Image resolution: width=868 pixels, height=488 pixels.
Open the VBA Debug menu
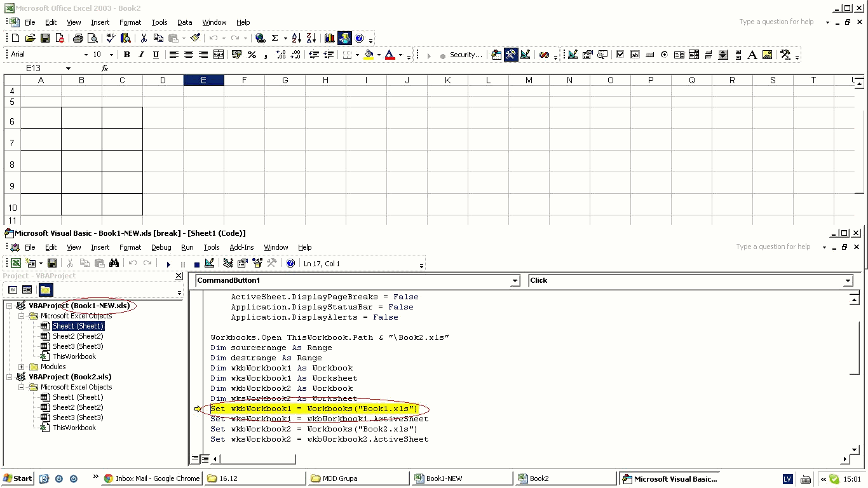coord(161,247)
